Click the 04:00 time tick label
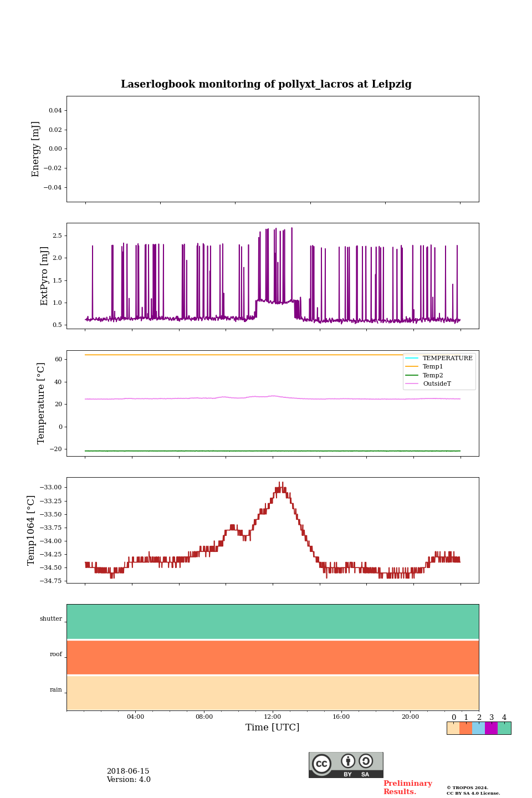The image size is (532, 798). click(135, 717)
